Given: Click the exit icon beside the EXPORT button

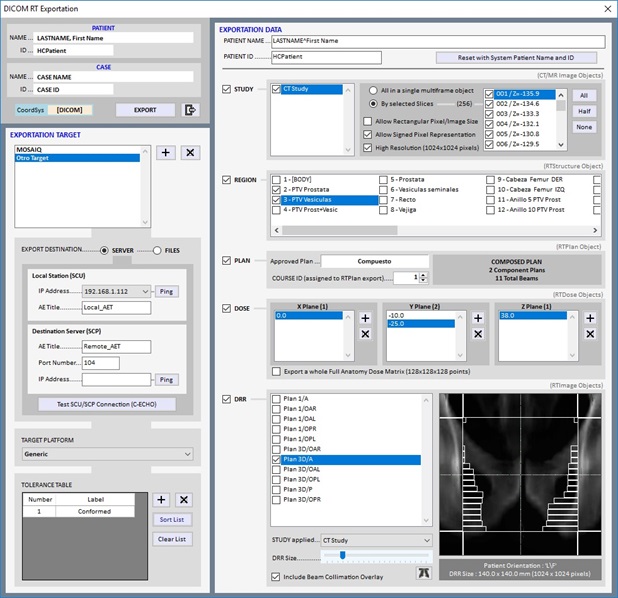Looking at the screenshot, I should pos(191,110).
